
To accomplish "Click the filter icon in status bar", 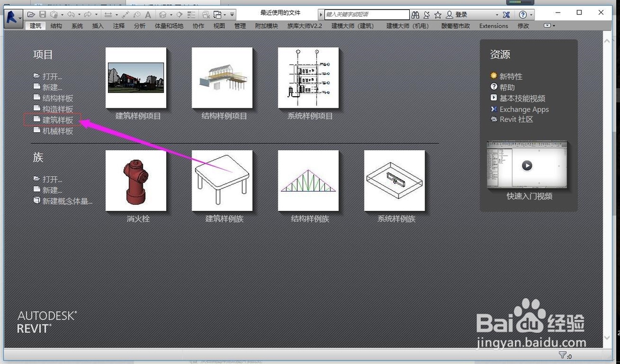I will pyautogui.click(x=562, y=355).
